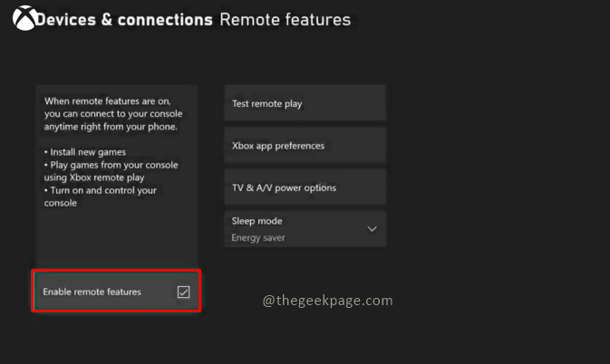Image resolution: width=610 pixels, height=364 pixels.
Task: Click the Sleep mode label
Action: coord(257,221)
